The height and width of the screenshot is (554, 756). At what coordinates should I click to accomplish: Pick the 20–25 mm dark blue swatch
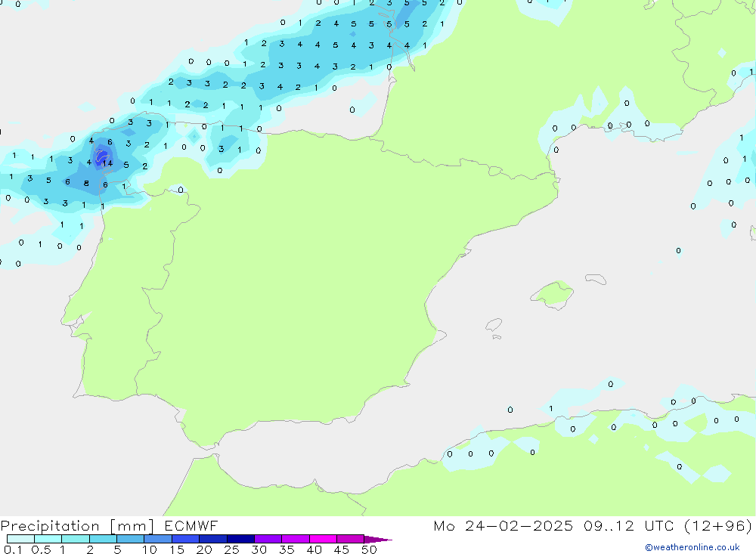pyautogui.click(x=213, y=539)
